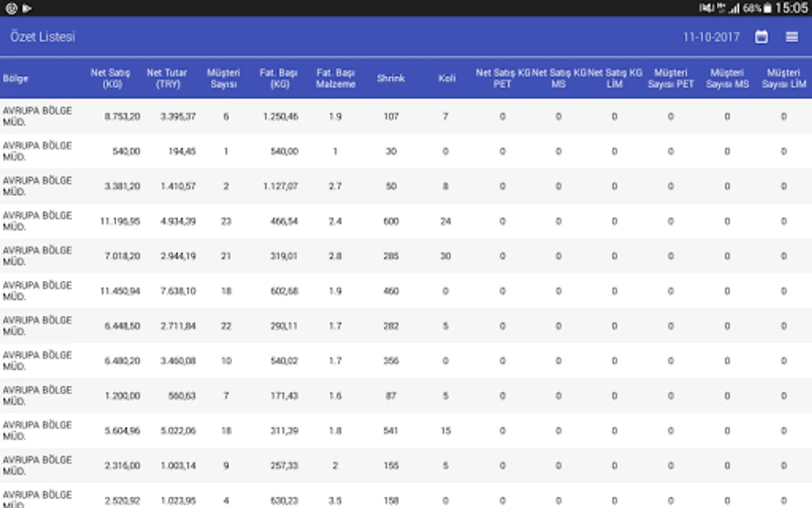Tap the round notification icon in the status bar
The height and width of the screenshot is (508, 812).
[x=11, y=8]
